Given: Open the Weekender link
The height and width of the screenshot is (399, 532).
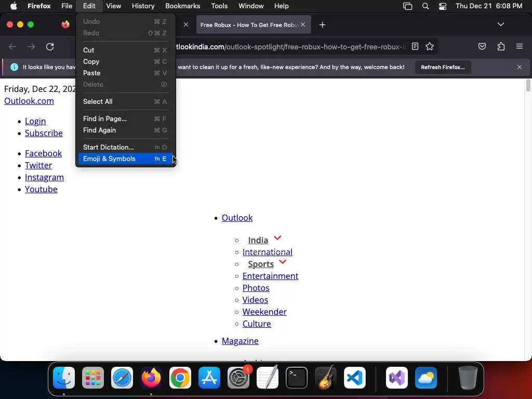Looking at the screenshot, I should point(264,312).
